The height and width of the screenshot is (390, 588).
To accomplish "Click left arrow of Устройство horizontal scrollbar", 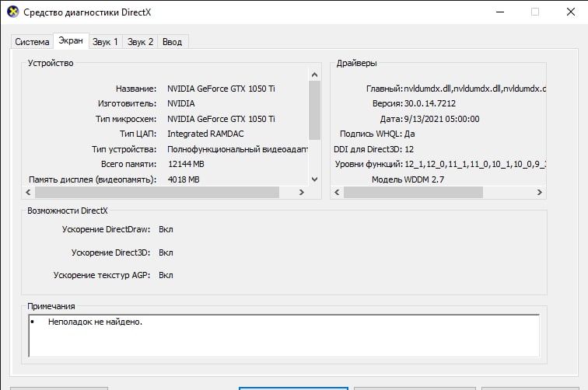I will 28,192.
